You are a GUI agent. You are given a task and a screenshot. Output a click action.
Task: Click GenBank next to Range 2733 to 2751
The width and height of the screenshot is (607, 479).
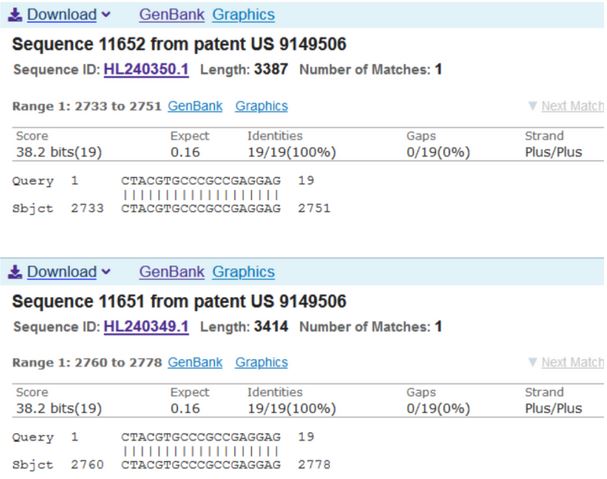pyautogui.click(x=195, y=106)
